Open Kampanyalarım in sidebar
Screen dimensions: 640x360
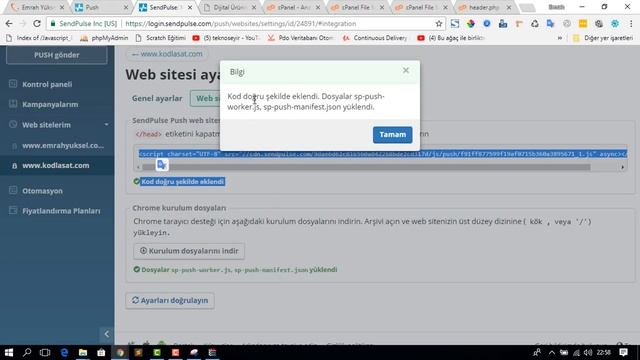point(50,104)
